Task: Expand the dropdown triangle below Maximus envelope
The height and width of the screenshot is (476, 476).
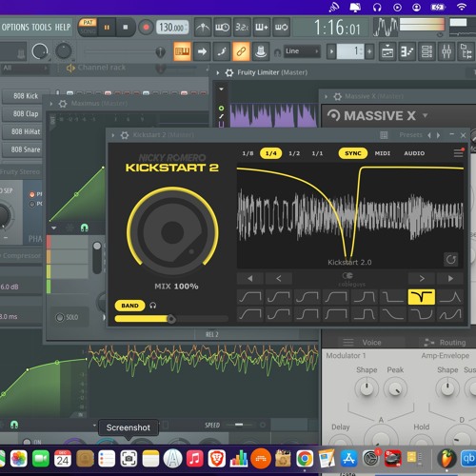Action: [x=53, y=228]
